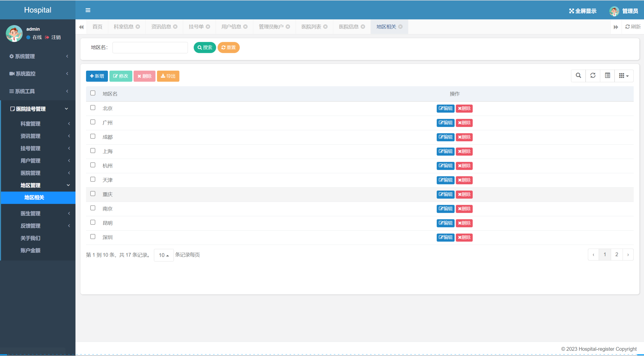Tick the 重庆 row checkbox
The height and width of the screenshot is (356, 644).
coord(93,194)
